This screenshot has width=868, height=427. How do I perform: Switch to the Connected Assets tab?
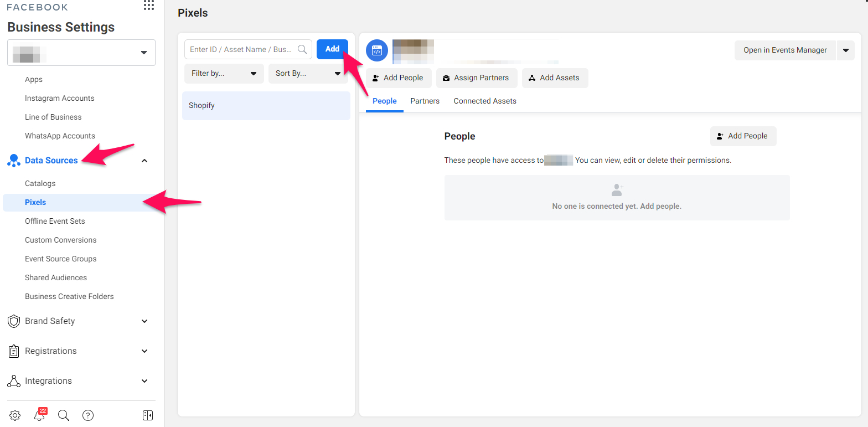coord(485,101)
